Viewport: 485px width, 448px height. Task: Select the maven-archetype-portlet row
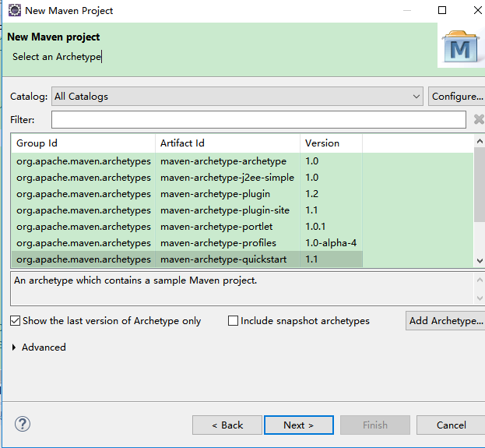187,227
